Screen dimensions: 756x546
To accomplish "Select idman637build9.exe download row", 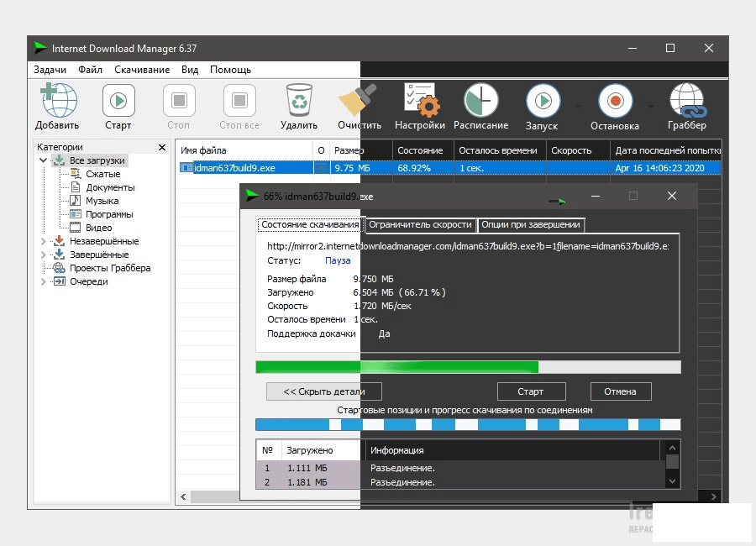I will 449,168.
